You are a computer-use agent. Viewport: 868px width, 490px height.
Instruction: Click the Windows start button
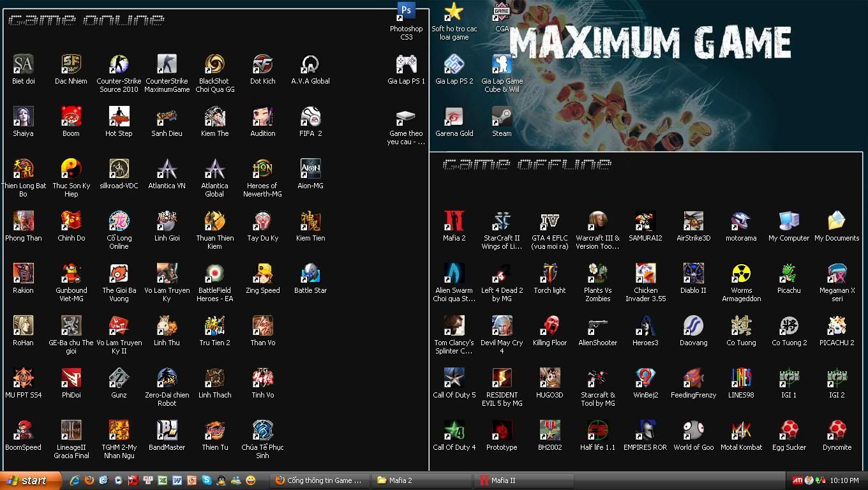[x=31, y=480]
